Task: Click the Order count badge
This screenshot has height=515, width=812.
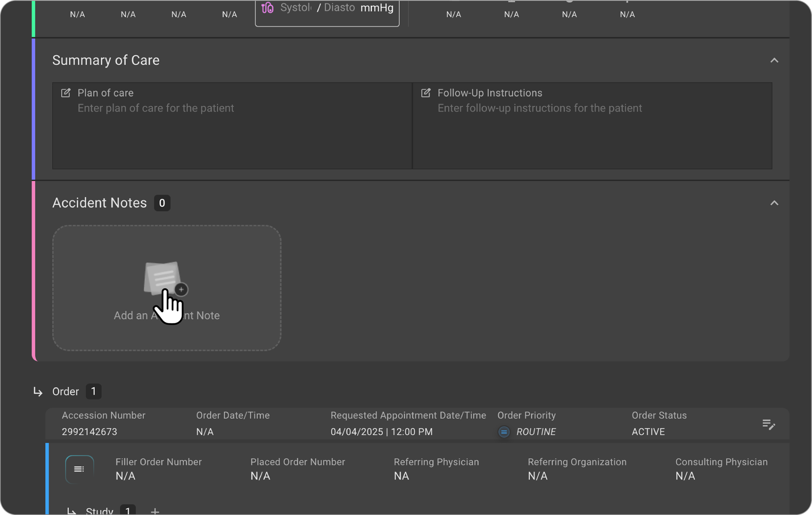Action: tap(93, 392)
